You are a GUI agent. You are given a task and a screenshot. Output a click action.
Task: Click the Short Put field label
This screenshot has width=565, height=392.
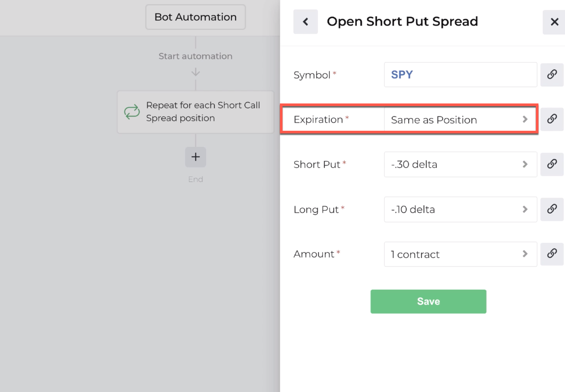(x=317, y=165)
